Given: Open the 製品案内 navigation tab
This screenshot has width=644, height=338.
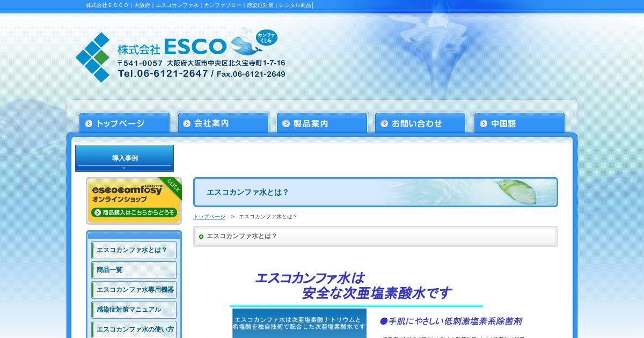Looking at the screenshot, I should point(322,123).
